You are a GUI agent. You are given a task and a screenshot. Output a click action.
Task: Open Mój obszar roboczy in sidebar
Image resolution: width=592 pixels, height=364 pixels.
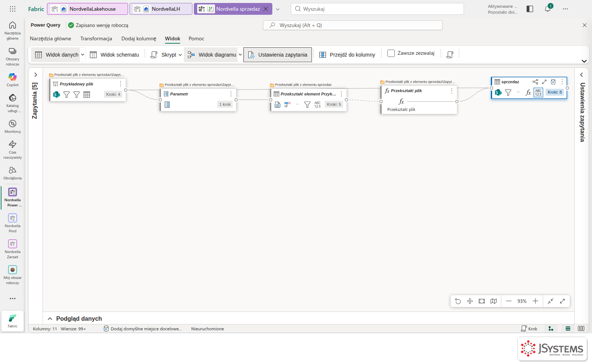[13, 275]
